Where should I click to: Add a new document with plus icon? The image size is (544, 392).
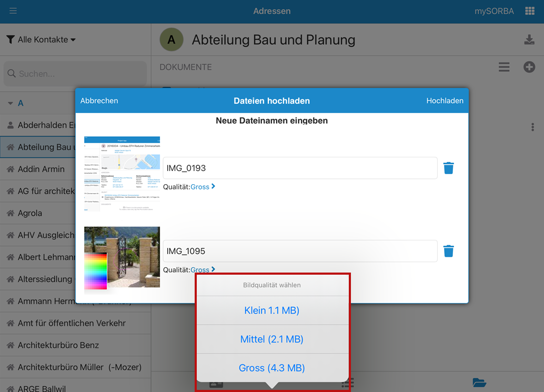pos(529,67)
